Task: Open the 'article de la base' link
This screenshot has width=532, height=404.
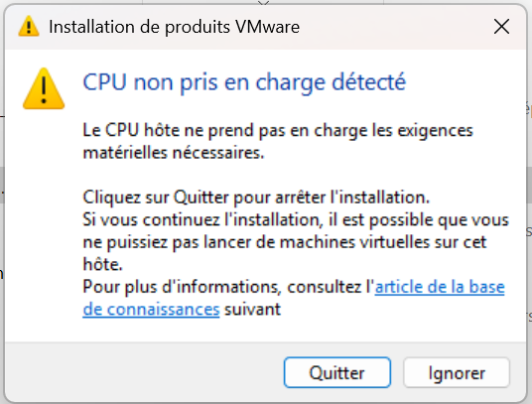Action: pyautogui.click(x=440, y=287)
